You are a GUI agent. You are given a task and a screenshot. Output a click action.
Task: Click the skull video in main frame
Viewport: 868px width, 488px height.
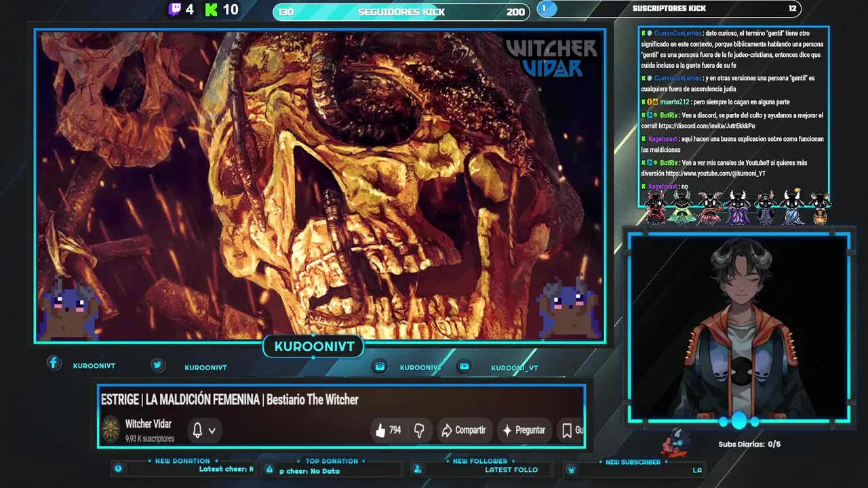(319, 185)
